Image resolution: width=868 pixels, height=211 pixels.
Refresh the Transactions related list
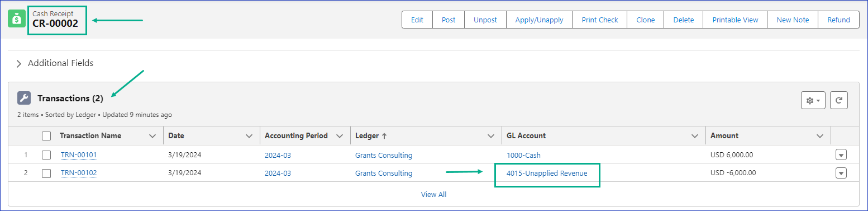pyautogui.click(x=838, y=100)
